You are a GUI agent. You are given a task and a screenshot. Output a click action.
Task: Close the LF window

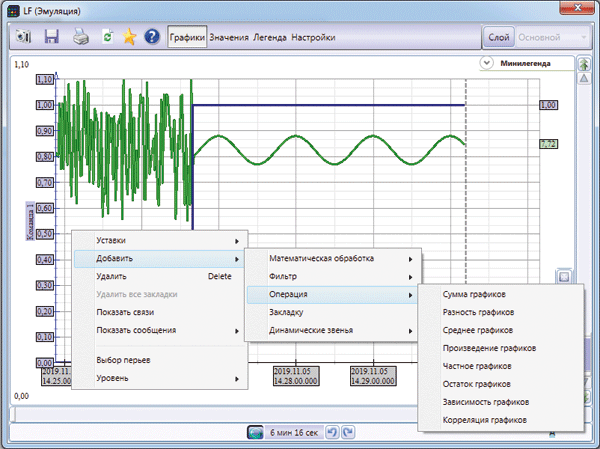578,8
